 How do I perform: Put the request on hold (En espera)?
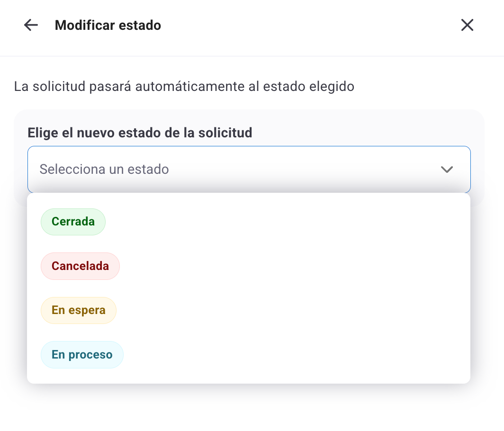78,311
